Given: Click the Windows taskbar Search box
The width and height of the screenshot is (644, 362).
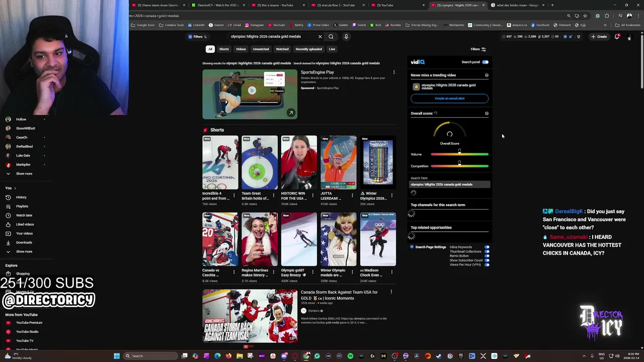Looking at the screenshot, I should point(151,356).
